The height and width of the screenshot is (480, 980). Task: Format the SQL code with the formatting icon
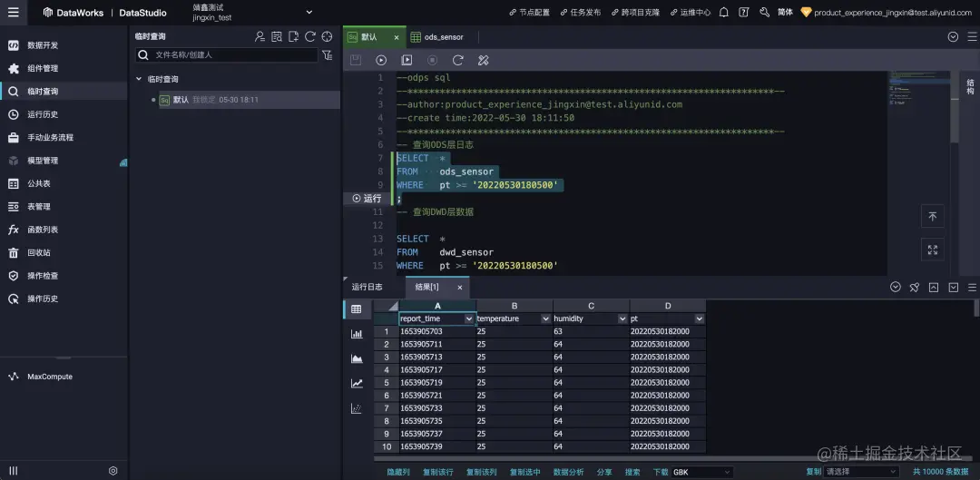483,60
